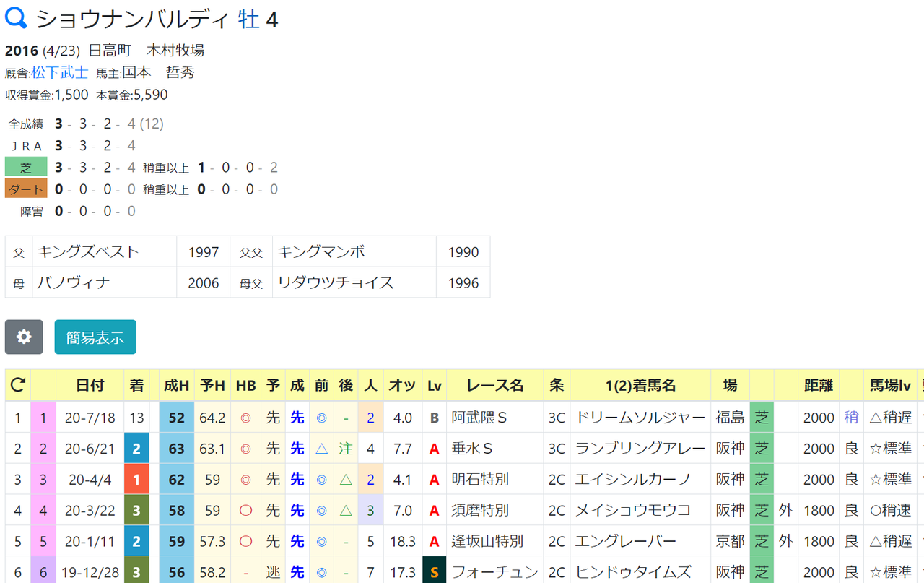Click the オッ column header
This screenshot has height=583, width=924.
402,386
